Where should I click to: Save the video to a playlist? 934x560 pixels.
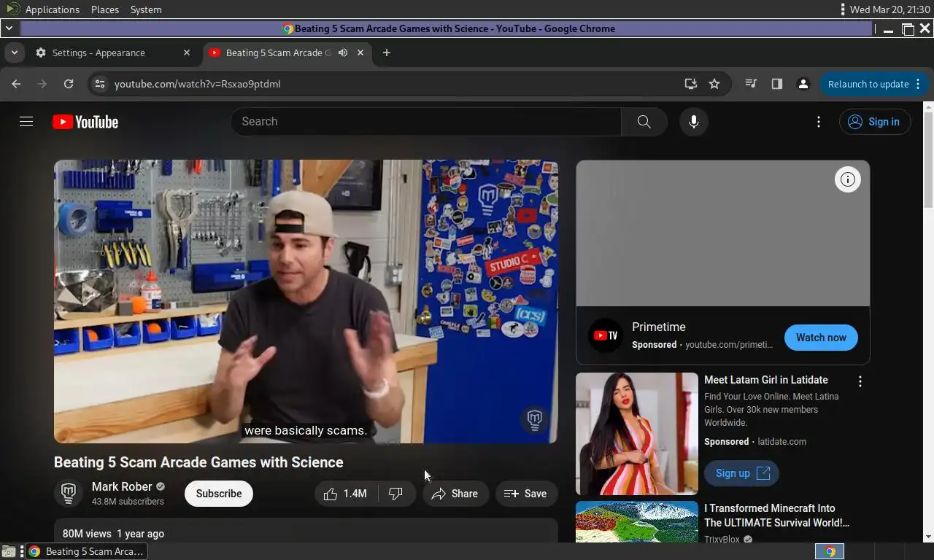click(526, 494)
